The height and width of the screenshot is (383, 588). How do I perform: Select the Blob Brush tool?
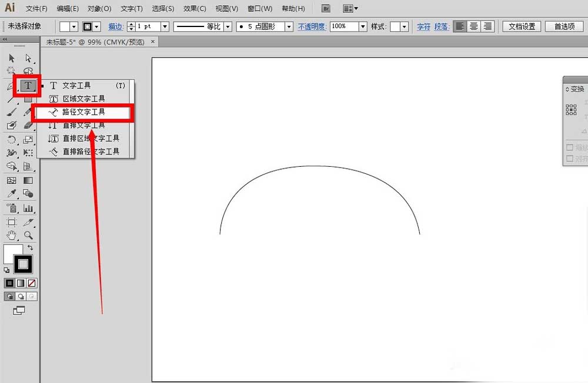12,126
